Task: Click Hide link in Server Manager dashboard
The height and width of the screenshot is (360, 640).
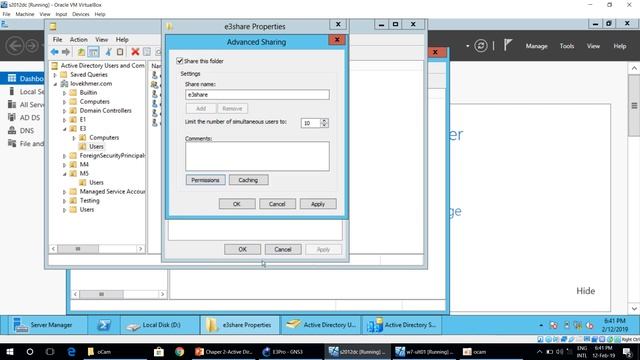Action: pyautogui.click(x=585, y=291)
